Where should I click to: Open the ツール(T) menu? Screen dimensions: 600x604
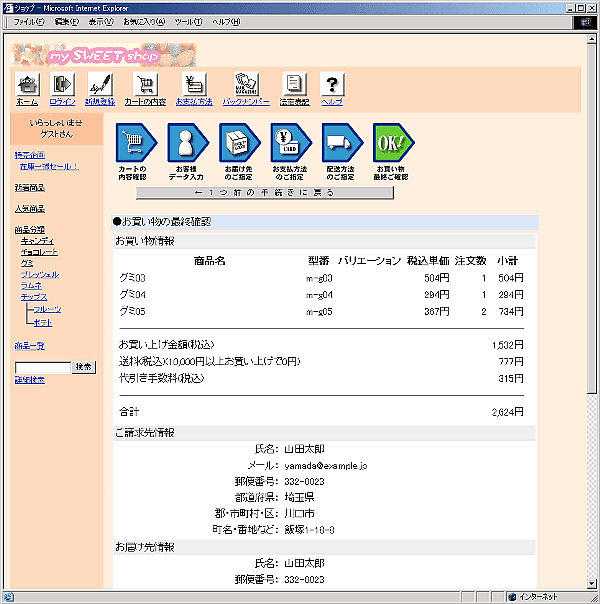click(188, 22)
